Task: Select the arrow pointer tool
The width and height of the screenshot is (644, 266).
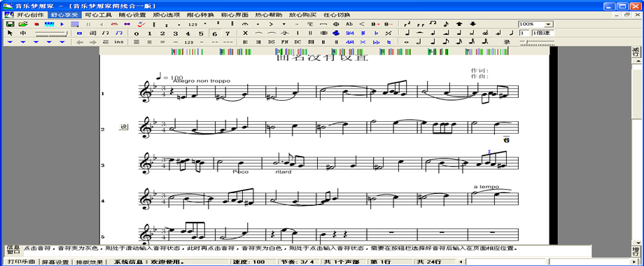Action: [10, 34]
